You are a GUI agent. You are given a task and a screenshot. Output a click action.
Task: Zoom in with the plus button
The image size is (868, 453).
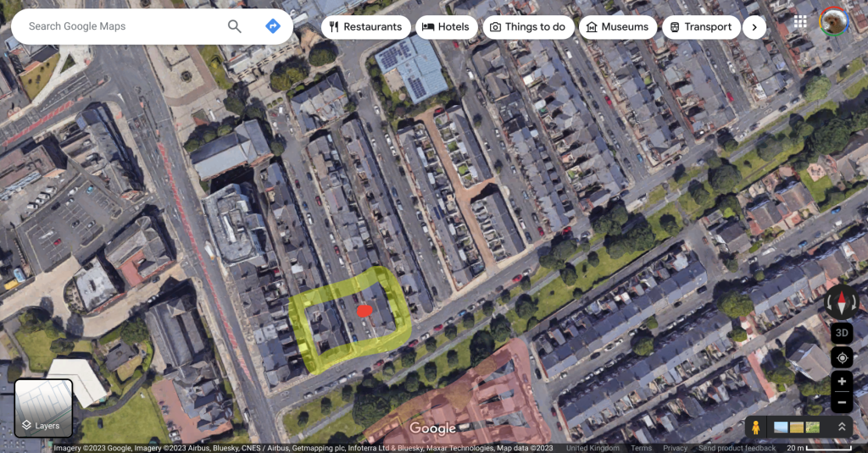coord(842,382)
